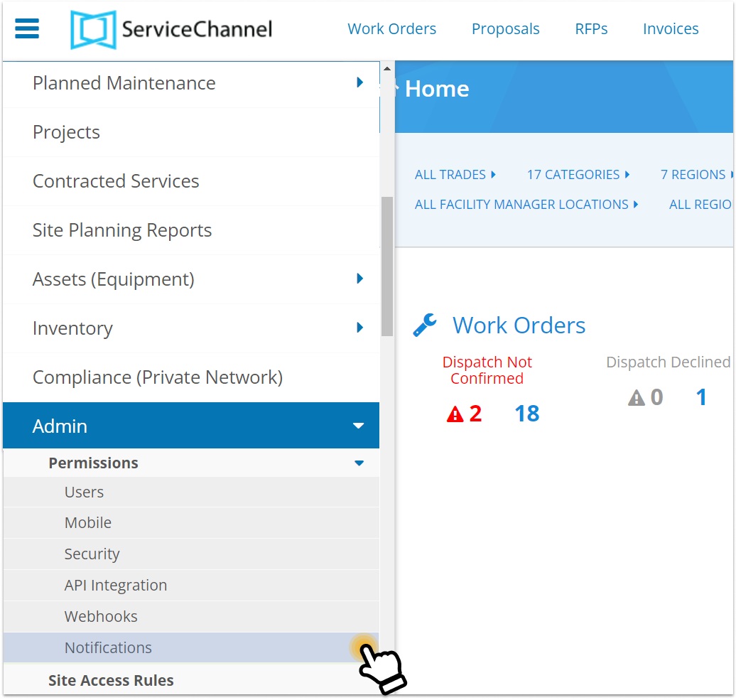This screenshot has width=736, height=700.
Task: Open Invoices in top navigation
Action: [671, 28]
